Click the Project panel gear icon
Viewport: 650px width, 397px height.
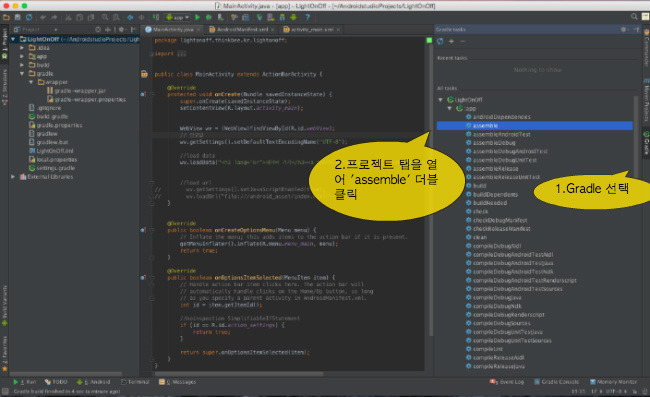point(121,29)
